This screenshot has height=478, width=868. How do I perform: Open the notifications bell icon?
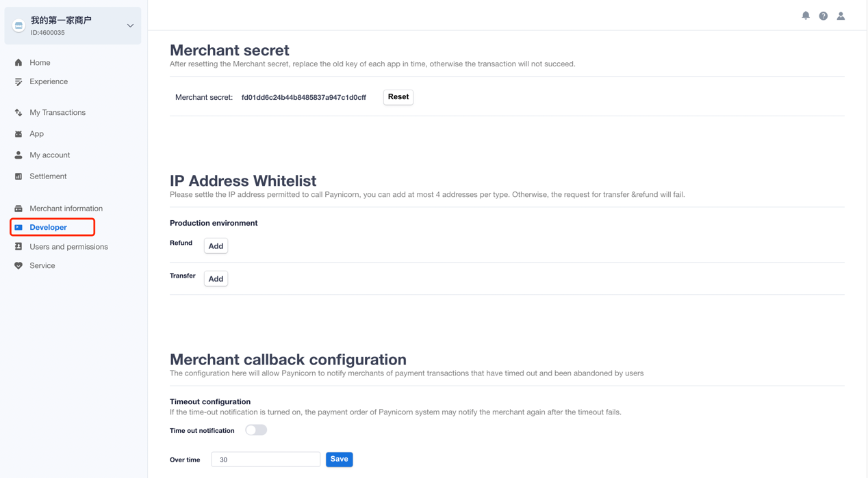806,16
